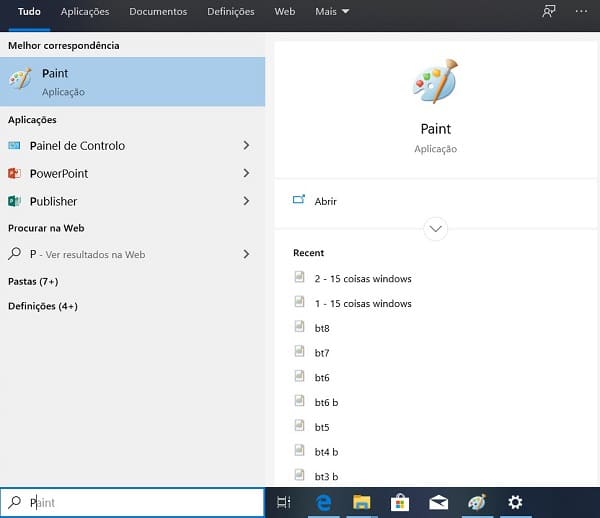Screen dimensions: 600x518
Task: Switch to Documentos tab
Action: tap(158, 11)
